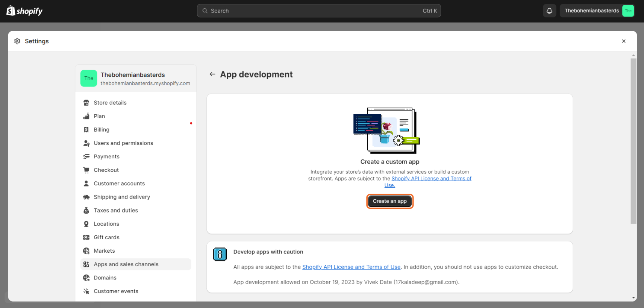Click the Customer accounts person icon
644x308 pixels.
coord(86,184)
